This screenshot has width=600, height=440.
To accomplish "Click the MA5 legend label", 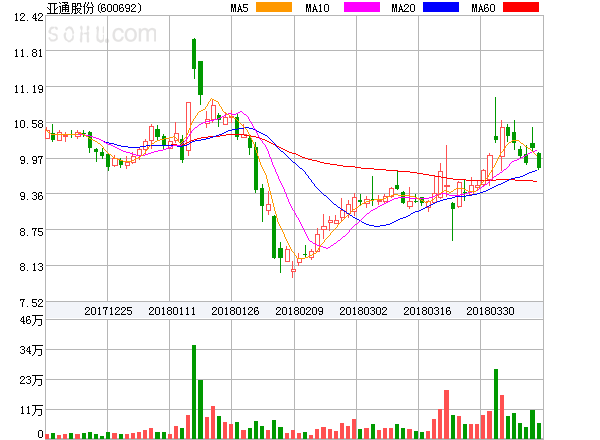I will click(239, 8).
